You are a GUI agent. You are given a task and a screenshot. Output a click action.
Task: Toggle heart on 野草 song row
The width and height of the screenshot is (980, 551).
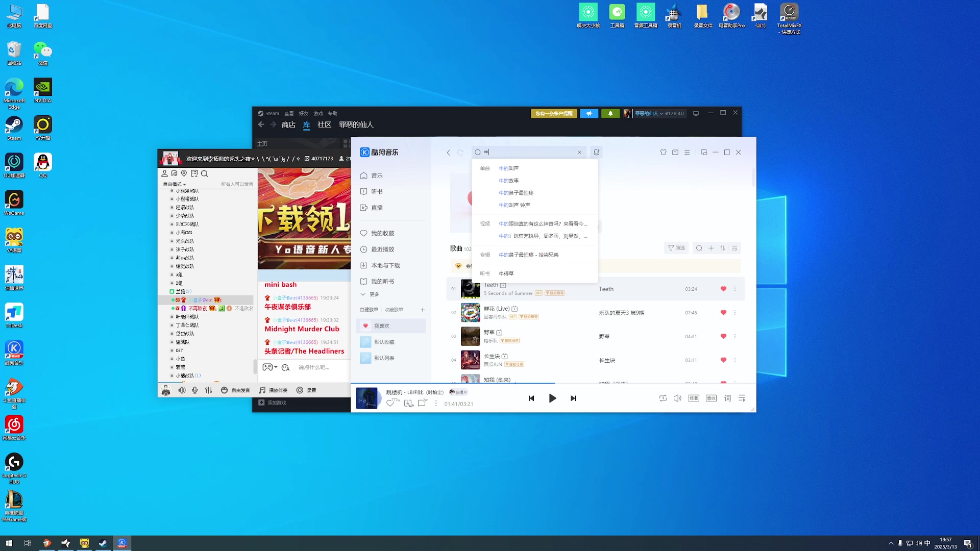pos(723,336)
